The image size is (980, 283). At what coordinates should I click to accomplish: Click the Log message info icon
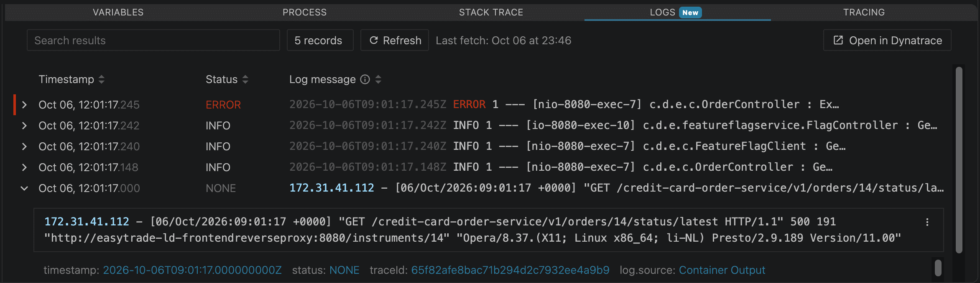[x=365, y=79]
